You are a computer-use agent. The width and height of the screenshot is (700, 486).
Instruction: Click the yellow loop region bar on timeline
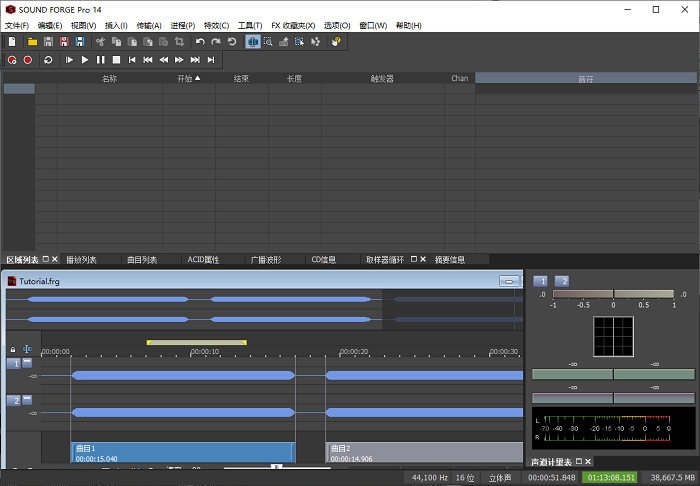pyautogui.click(x=196, y=342)
